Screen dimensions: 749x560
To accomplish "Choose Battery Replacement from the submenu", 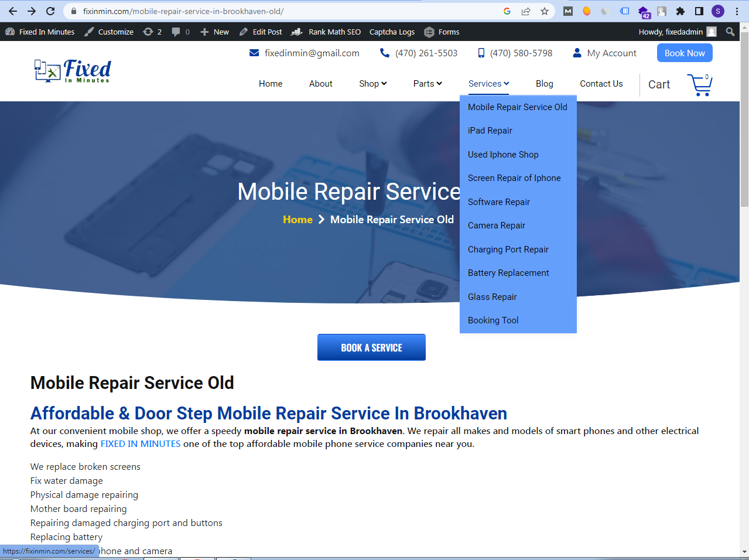I will 508,273.
